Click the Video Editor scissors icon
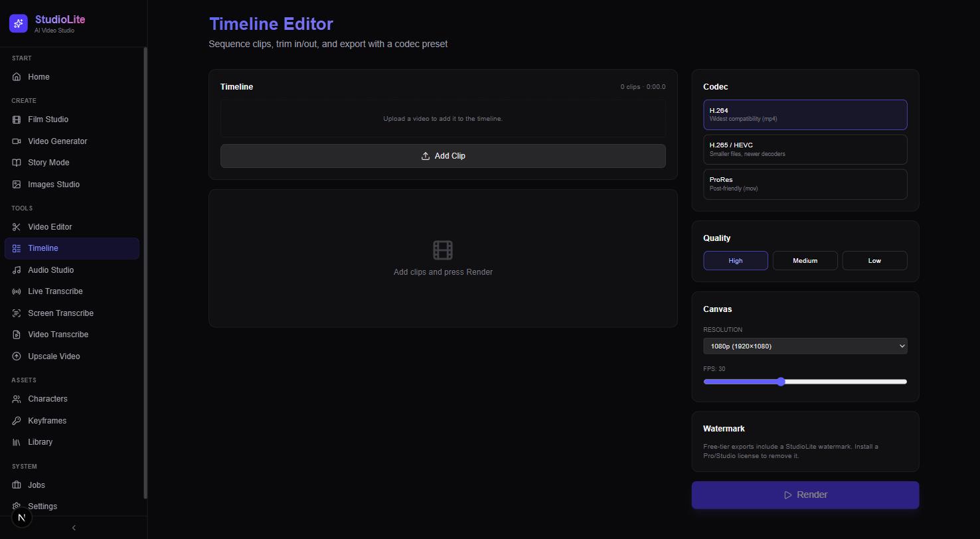 [x=17, y=227]
